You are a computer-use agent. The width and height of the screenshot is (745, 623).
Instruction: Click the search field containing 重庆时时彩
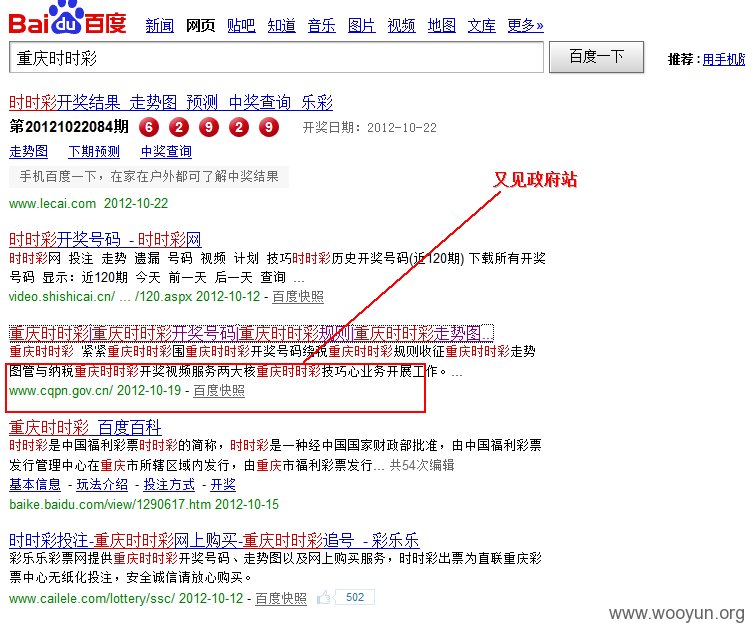tap(276, 58)
